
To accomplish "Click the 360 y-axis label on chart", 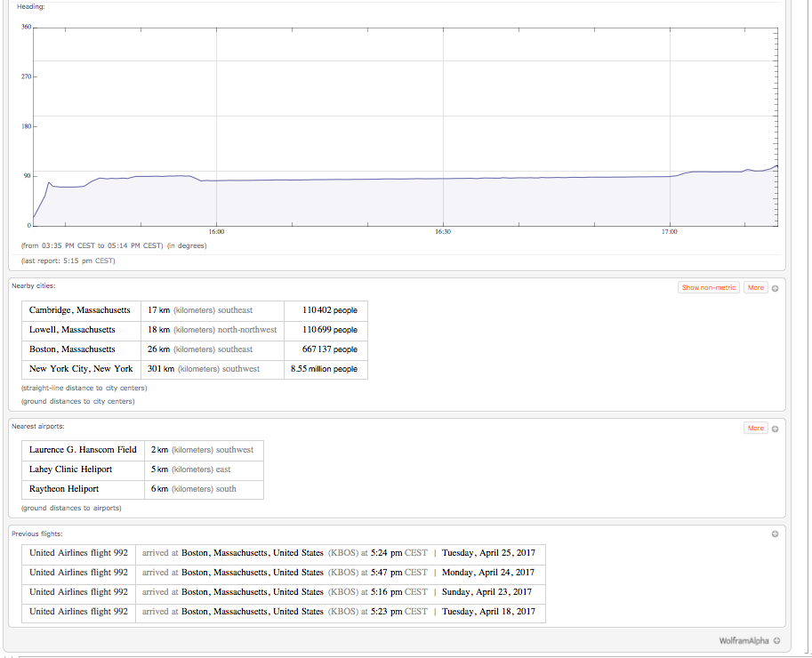I will coord(26,27).
